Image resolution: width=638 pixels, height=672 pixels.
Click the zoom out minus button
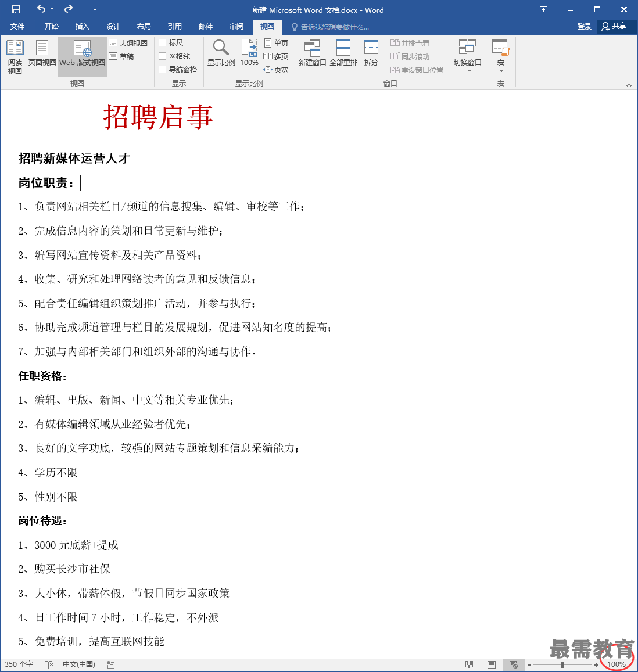(x=529, y=664)
